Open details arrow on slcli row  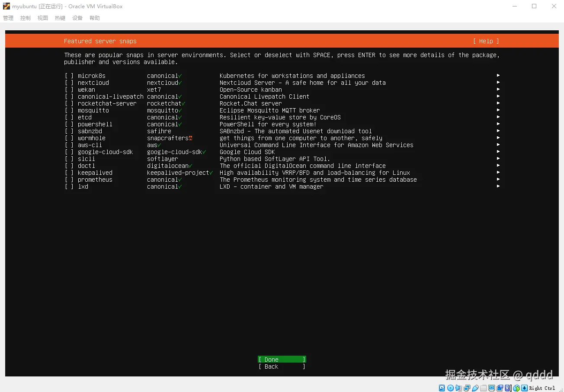point(498,158)
